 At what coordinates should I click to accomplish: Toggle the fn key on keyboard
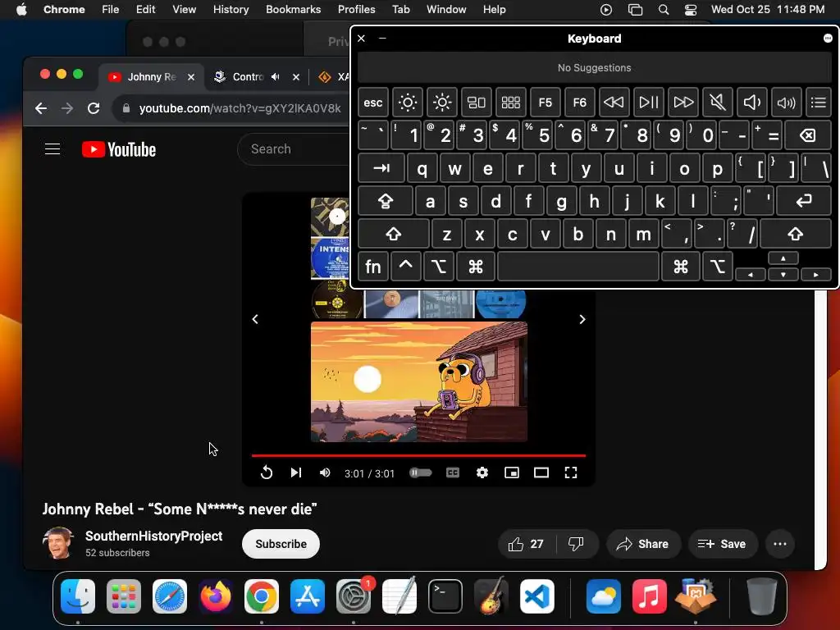tap(373, 267)
